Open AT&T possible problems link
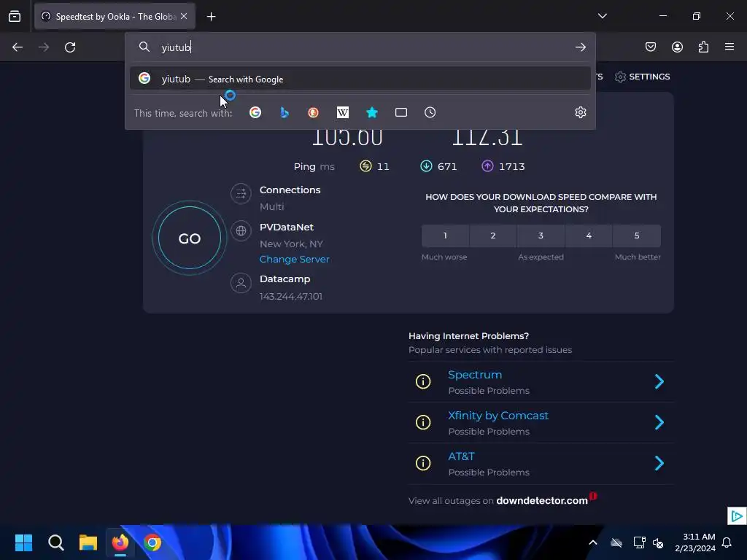The width and height of the screenshot is (747, 560). pos(461,456)
